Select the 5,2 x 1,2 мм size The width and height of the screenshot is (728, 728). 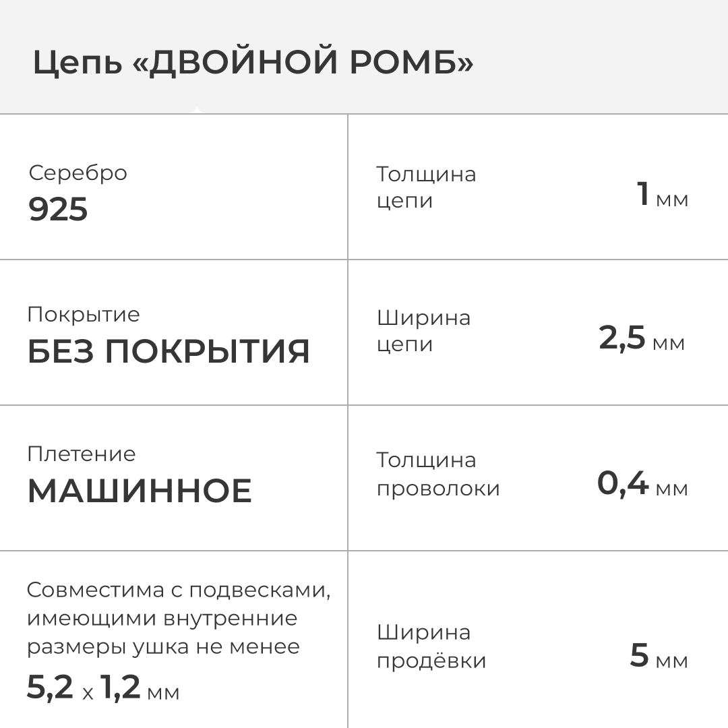coord(102,688)
